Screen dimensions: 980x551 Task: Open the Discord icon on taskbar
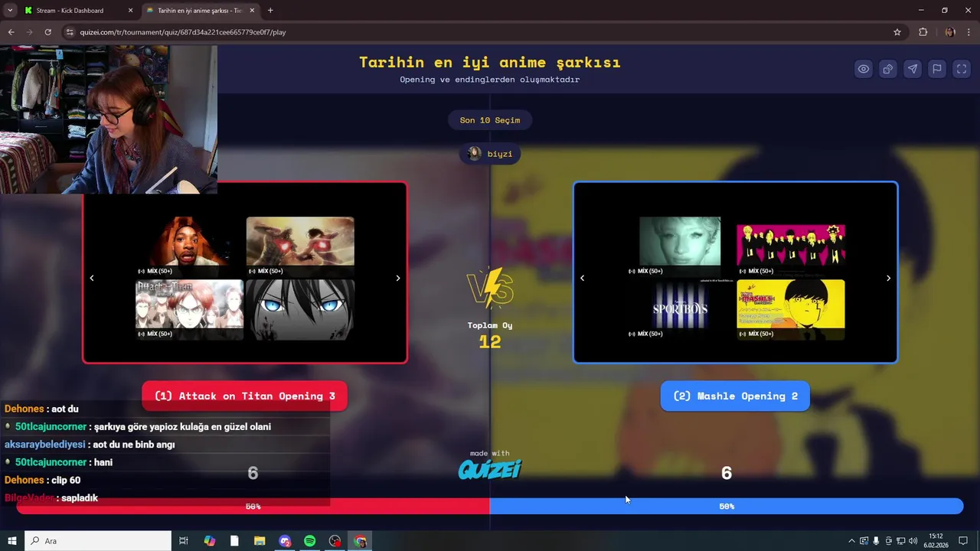[285, 541]
